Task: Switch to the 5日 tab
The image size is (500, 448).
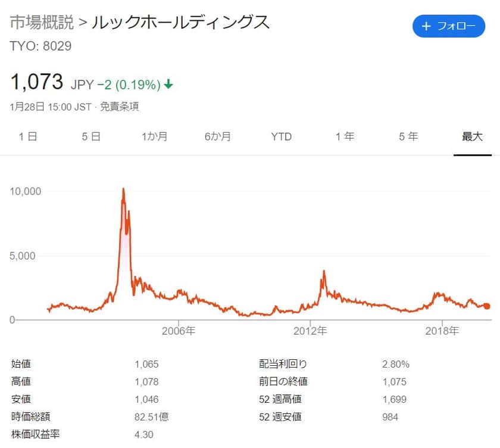Action: click(x=91, y=136)
